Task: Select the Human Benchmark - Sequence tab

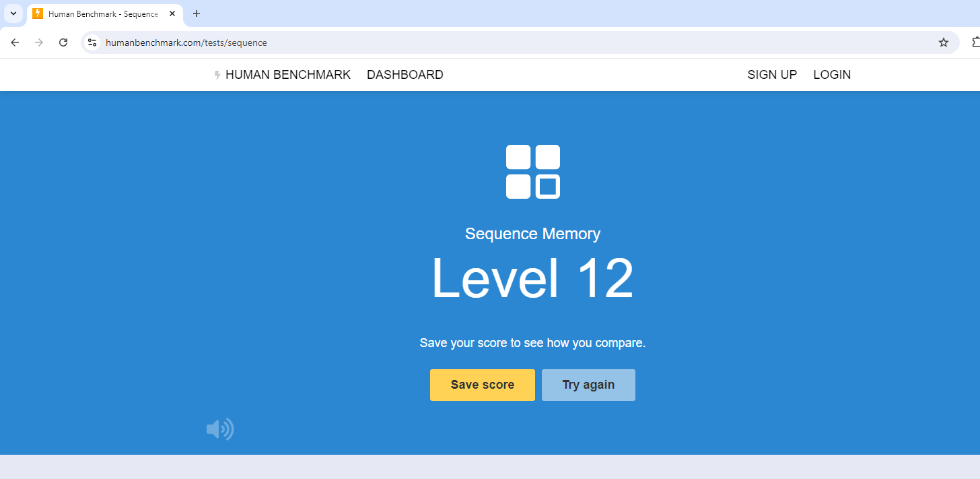Action: click(101, 13)
